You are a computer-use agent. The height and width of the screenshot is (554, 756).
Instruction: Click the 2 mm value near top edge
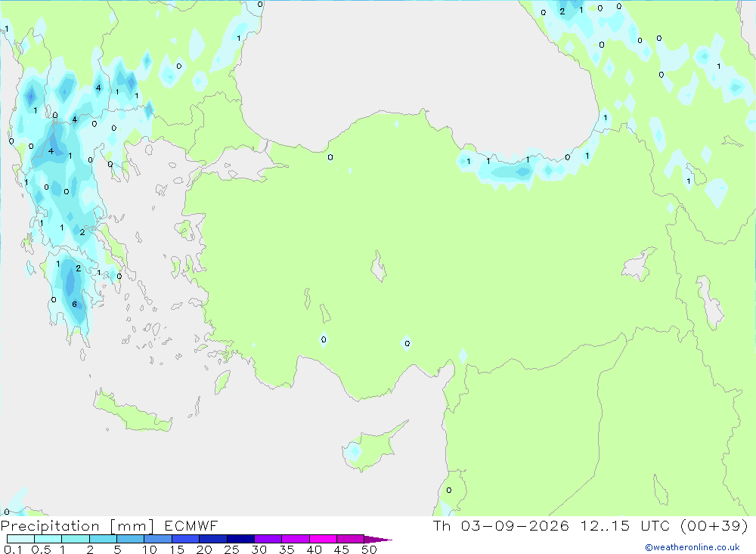pyautogui.click(x=562, y=11)
